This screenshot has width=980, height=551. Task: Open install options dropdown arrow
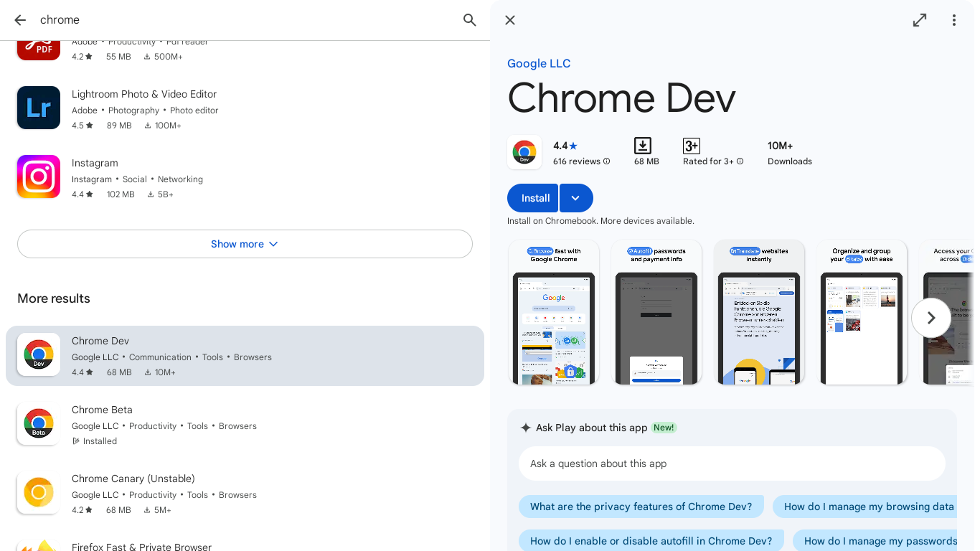[x=576, y=198]
